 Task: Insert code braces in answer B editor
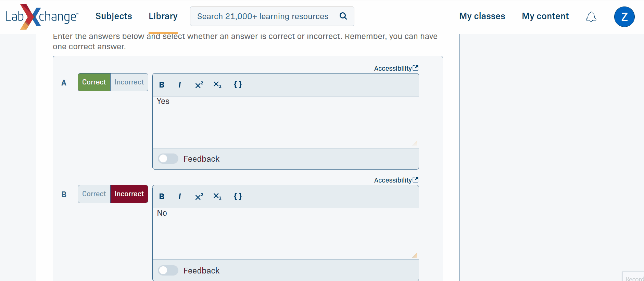pos(238,197)
